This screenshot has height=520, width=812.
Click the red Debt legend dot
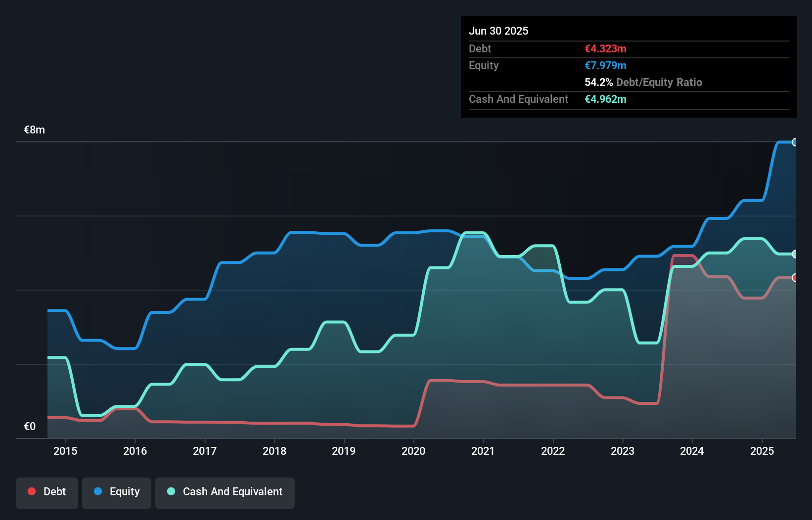point(32,491)
